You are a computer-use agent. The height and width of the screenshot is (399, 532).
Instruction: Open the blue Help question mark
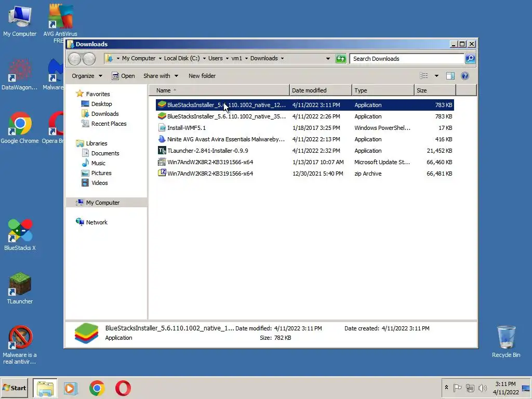pyautogui.click(x=465, y=76)
